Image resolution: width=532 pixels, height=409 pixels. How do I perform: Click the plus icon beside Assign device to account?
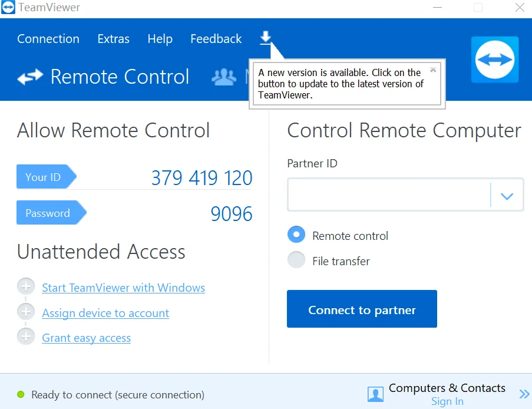click(x=26, y=312)
